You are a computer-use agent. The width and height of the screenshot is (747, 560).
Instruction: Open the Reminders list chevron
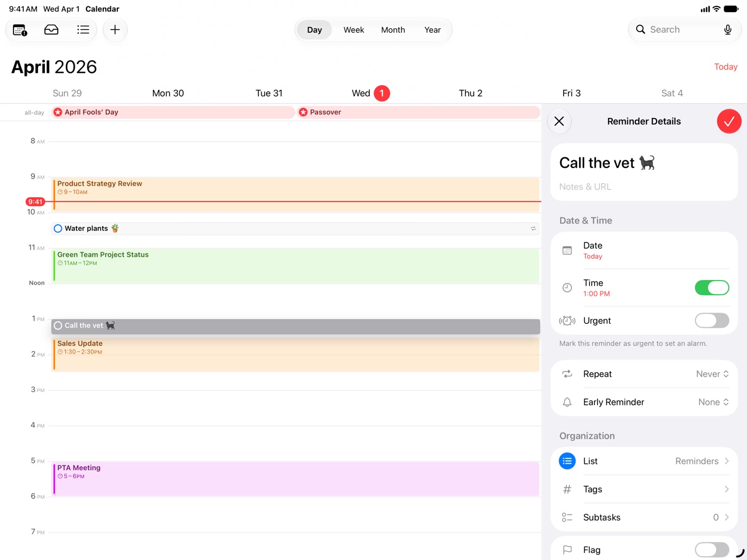tap(727, 461)
